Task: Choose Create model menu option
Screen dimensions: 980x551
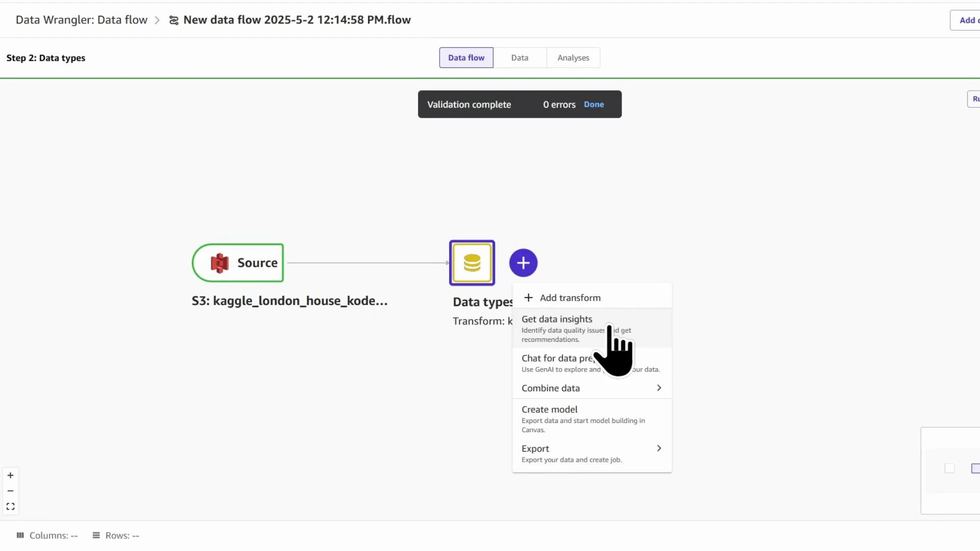Action: point(549,409)
